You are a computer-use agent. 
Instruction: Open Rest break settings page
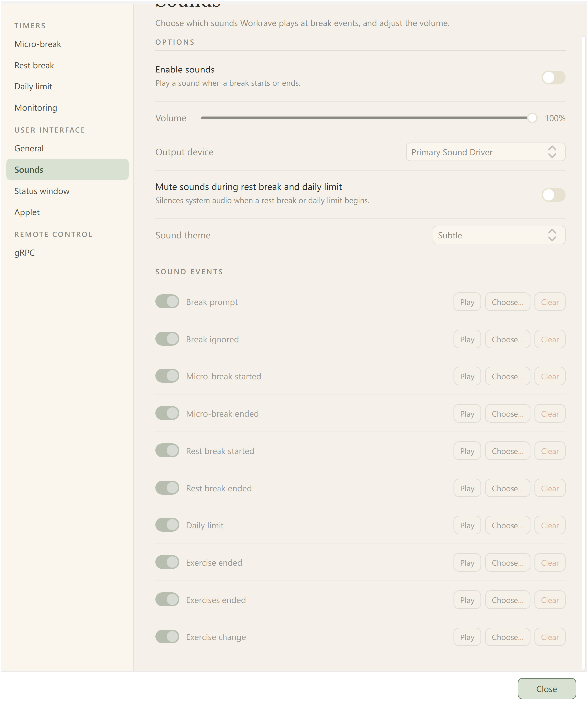[x=68, y=65]
